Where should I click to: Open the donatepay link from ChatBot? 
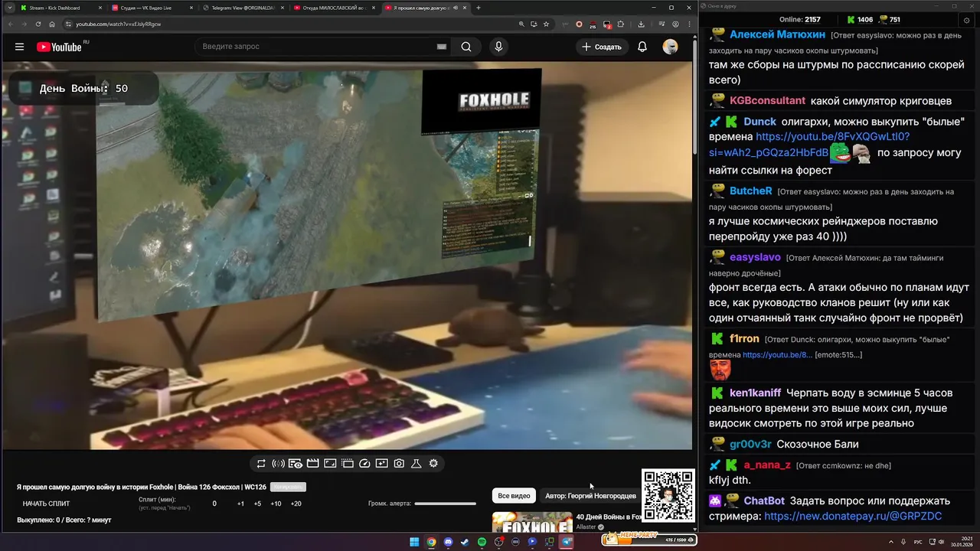(853, 517)
